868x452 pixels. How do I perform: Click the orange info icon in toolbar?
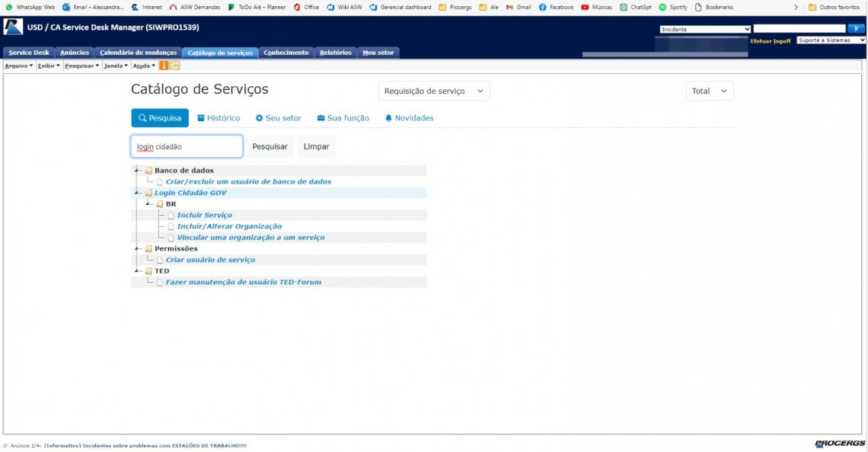coord(164,66)
